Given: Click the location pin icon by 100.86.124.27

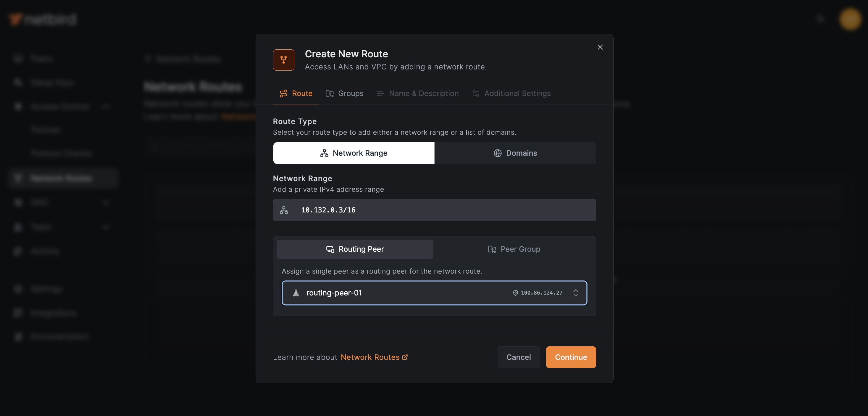Looking at the screenshot, I should tap(515, 293).
